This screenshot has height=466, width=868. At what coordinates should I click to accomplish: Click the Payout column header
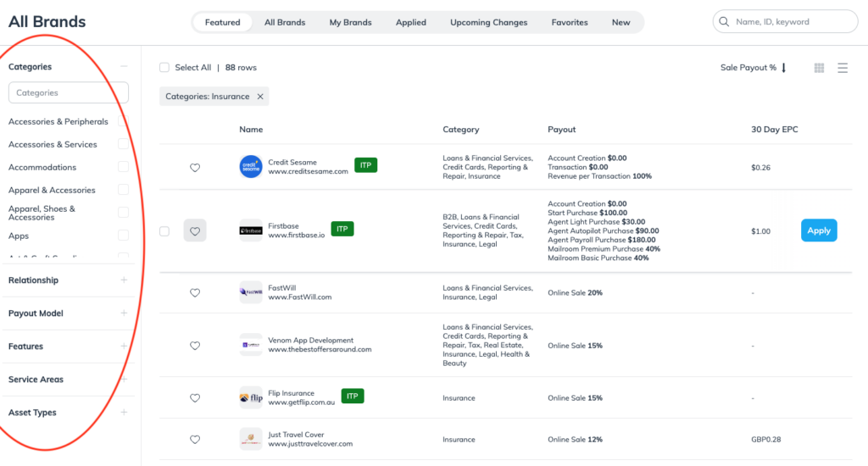click(x=562, y=130)
